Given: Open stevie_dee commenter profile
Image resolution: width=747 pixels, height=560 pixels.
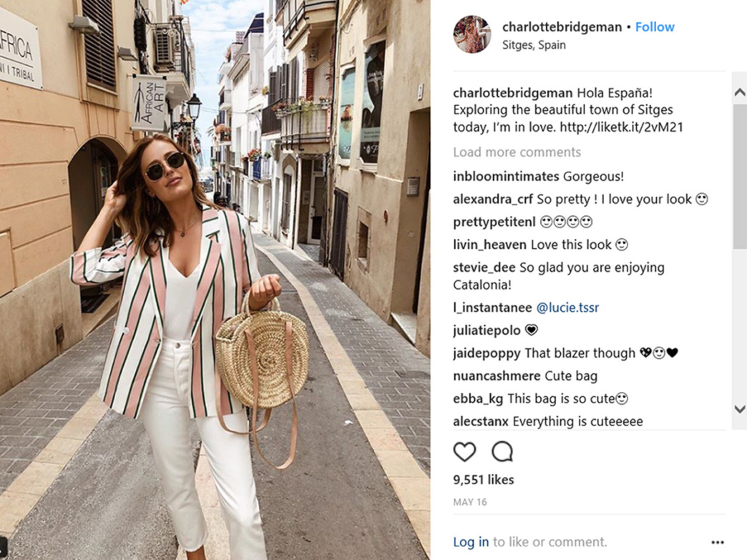Looking at the screenshot, I should (484, 268).
